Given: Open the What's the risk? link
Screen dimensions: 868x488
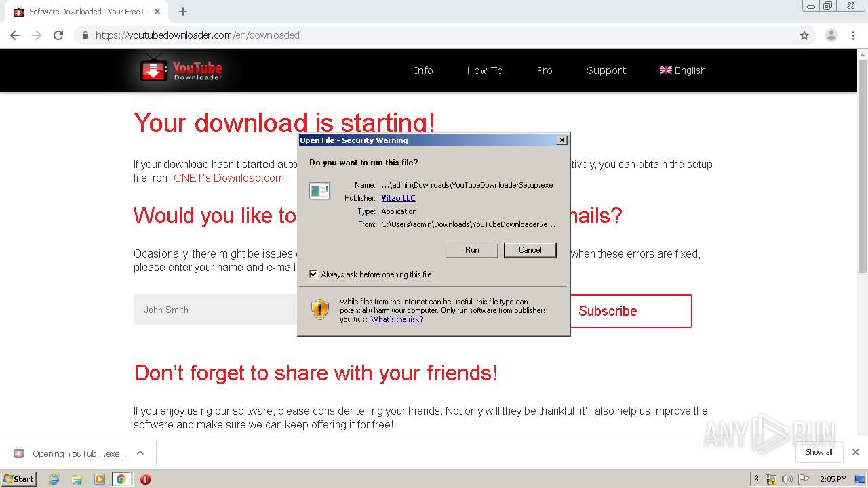Looking at the screenshot, I should coord(397,319).
